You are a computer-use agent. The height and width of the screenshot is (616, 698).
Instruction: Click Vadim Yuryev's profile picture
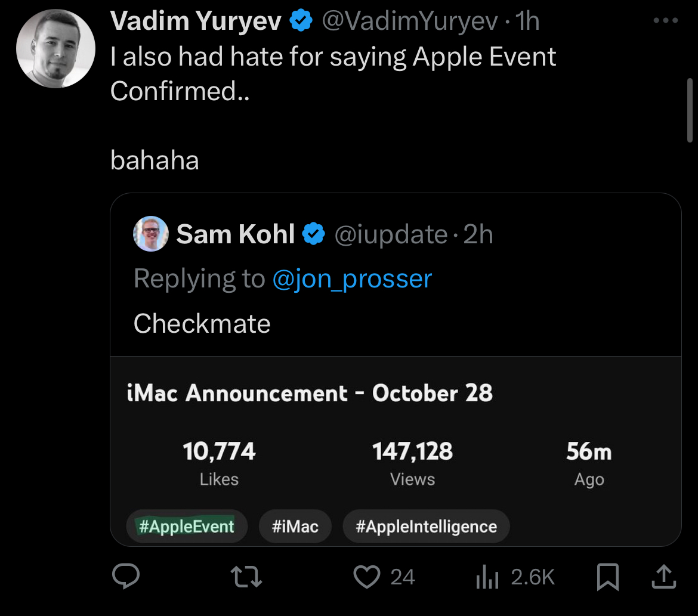(56, 49)
